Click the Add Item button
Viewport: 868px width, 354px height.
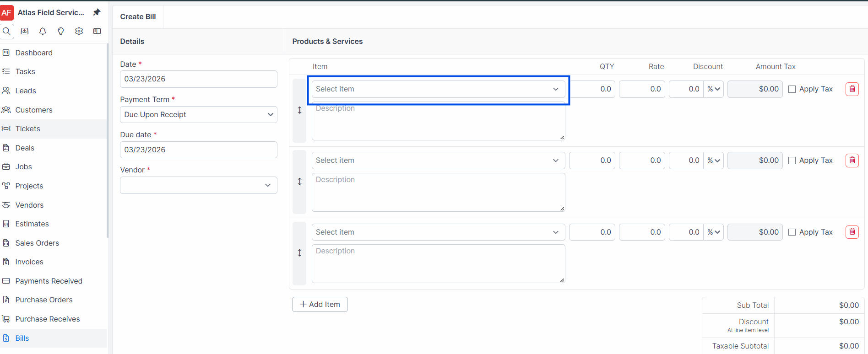320,304
